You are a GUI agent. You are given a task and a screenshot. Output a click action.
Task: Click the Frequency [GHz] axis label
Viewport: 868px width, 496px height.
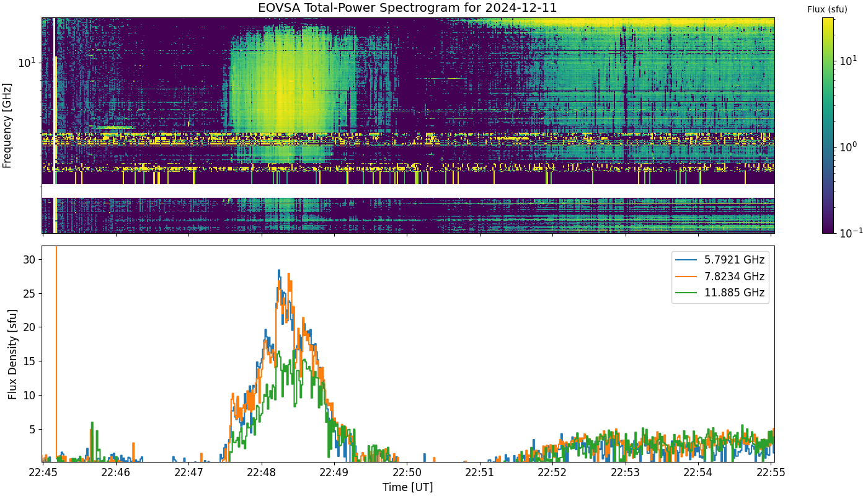[7, 125]
